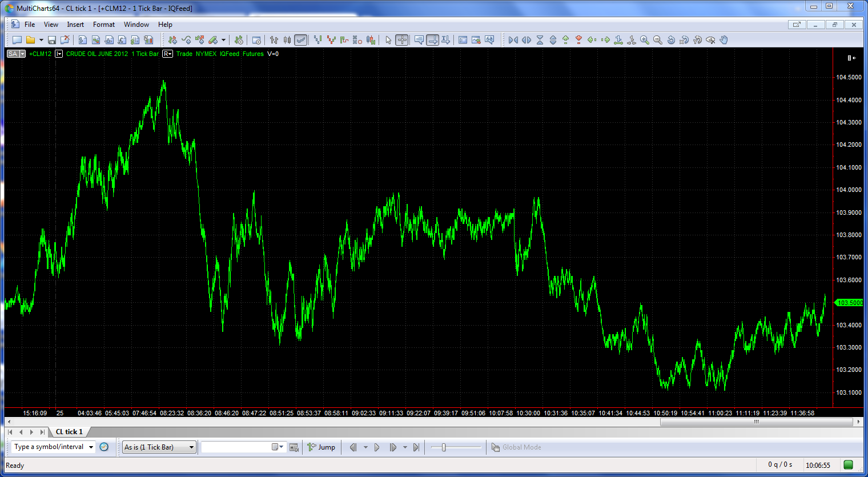The image size is (868, 477).
Task: Click the Insert Study icon with curve
Action: coord(186,40)
